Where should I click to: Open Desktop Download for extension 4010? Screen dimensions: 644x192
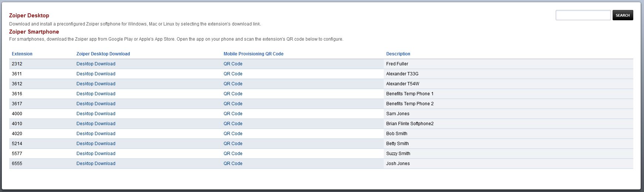pos(96,124)
